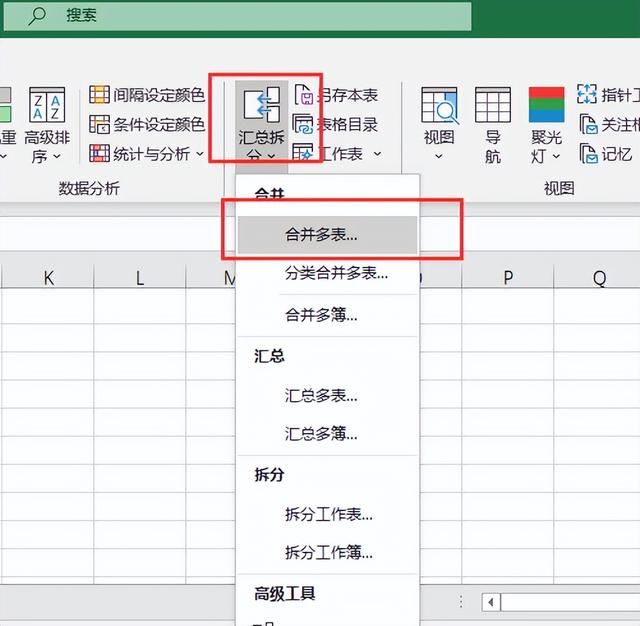This screenshot has height=626, width=640.
Task: Click the horizontal scrollbar left arrow
Action: 491,602
